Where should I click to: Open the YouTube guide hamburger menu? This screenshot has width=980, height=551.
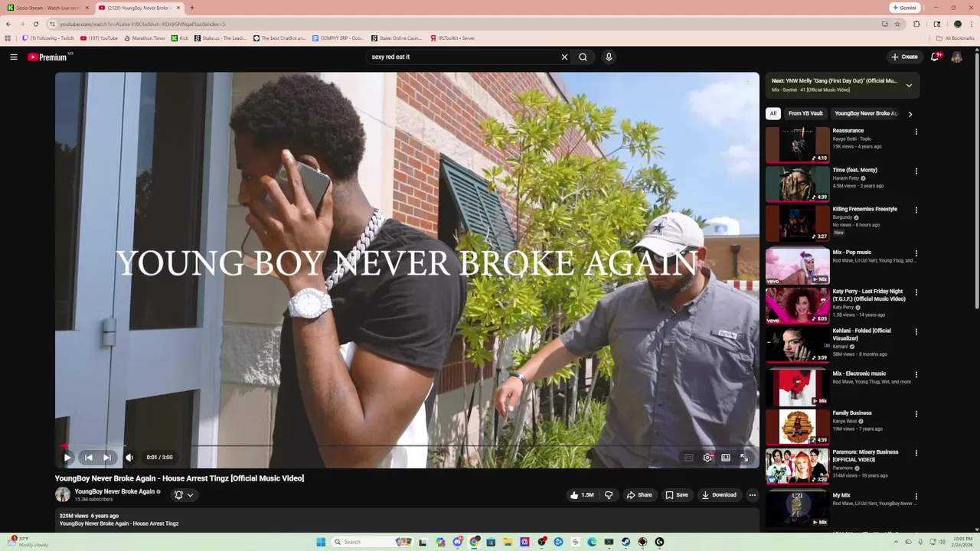(14, 57)
